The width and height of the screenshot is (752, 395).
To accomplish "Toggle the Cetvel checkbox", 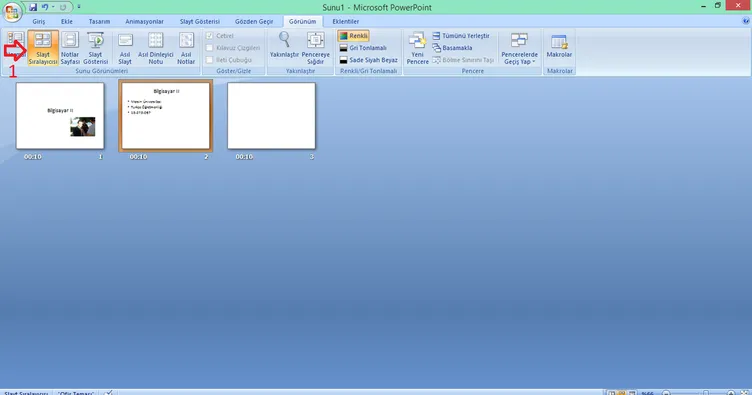I will (210, 36).
